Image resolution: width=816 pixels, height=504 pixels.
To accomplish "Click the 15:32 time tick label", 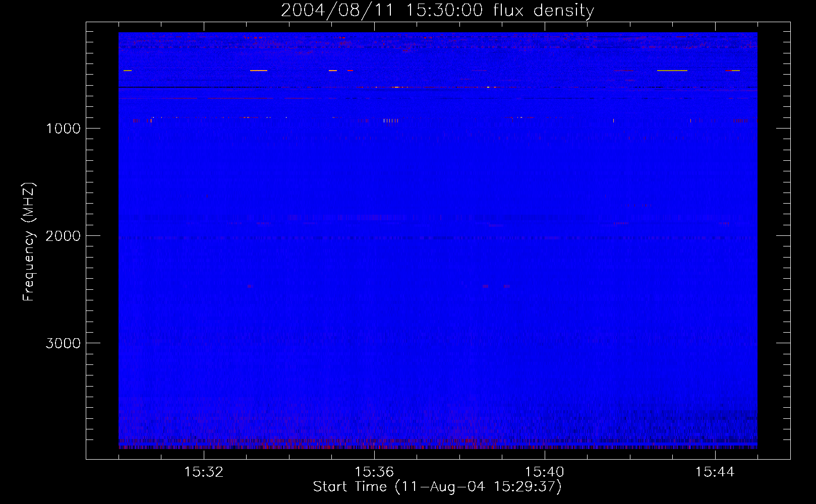I will tap(204, 472).
